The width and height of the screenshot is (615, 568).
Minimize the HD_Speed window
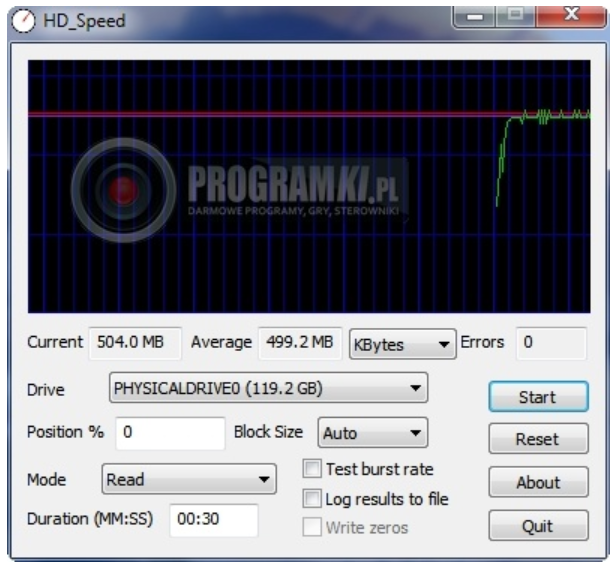[475, 16]
